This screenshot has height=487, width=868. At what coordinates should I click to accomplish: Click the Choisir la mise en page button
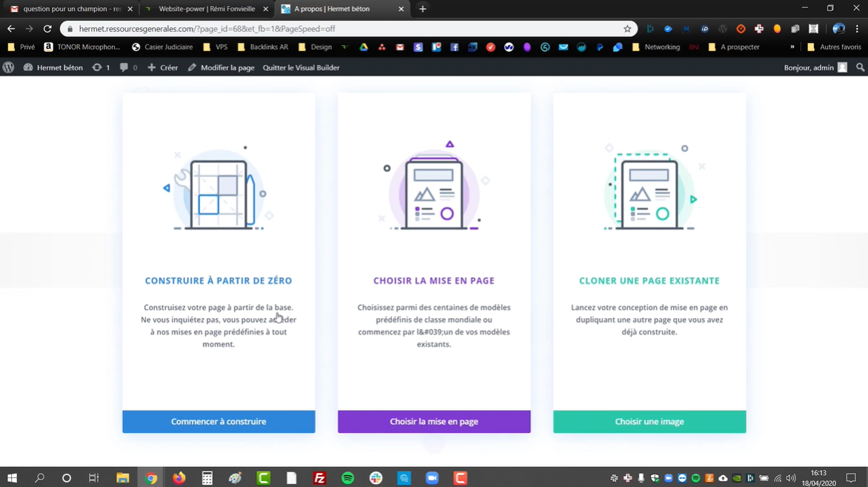point(434,422)
